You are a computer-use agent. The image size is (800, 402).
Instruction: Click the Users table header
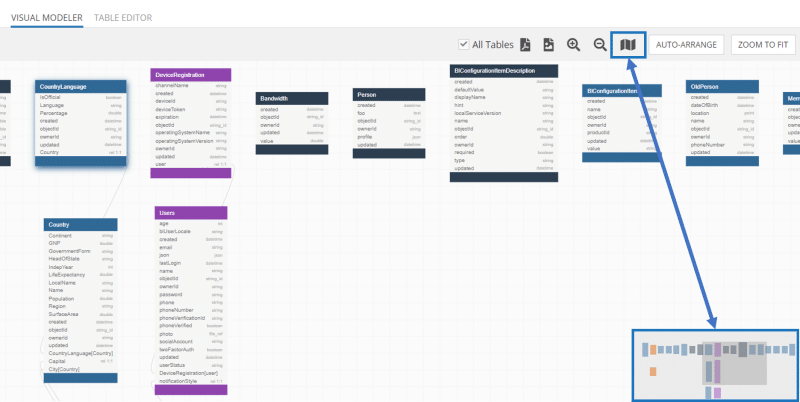coord(191,213)
